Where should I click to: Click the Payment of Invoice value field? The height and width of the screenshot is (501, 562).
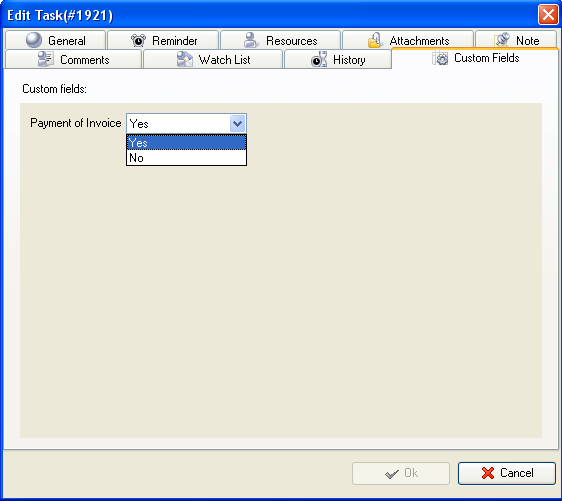[178, 124]
